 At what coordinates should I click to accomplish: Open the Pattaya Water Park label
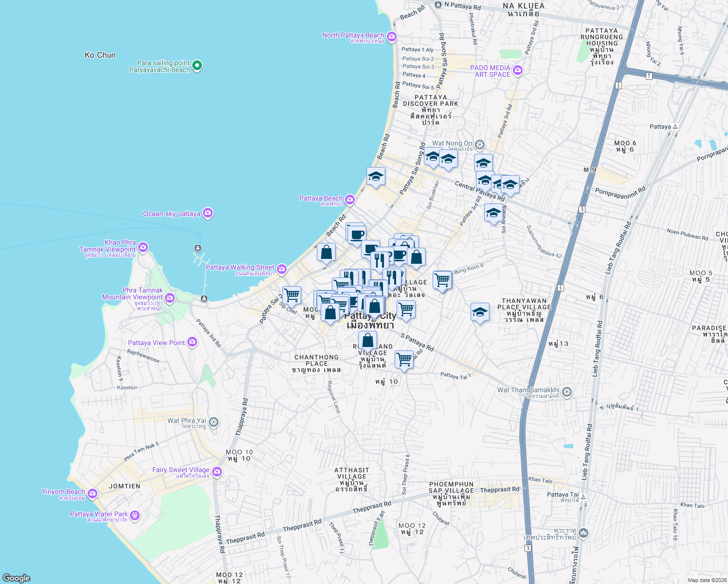[99, 514]
